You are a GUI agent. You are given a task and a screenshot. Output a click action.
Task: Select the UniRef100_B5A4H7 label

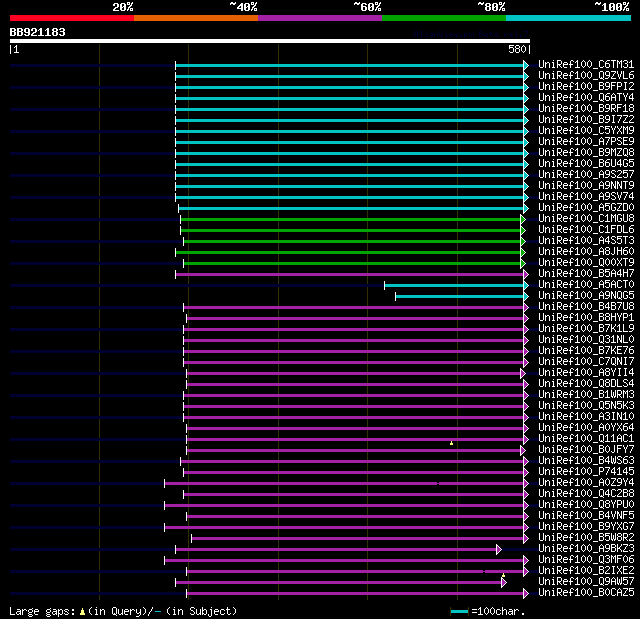[586, 274]
